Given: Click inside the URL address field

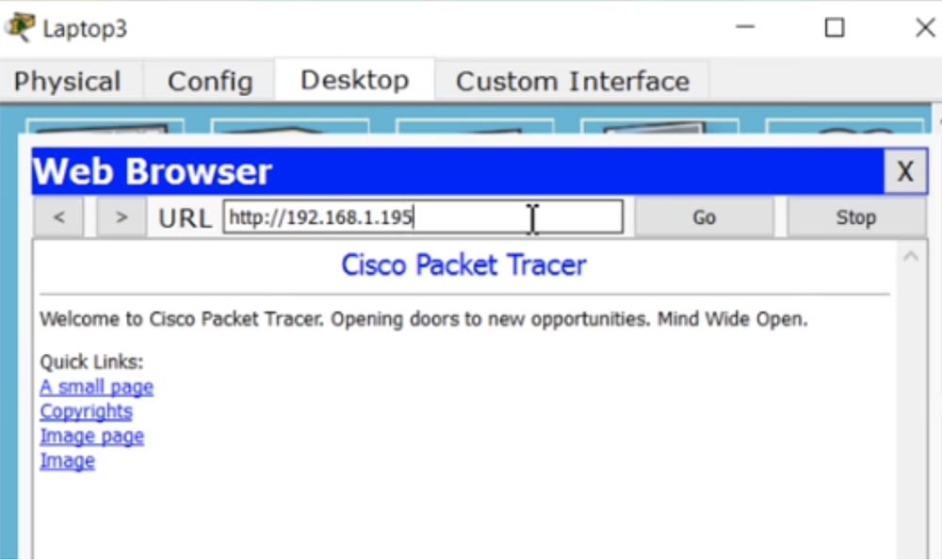Looking at the screenshot, I should [423, 216].
